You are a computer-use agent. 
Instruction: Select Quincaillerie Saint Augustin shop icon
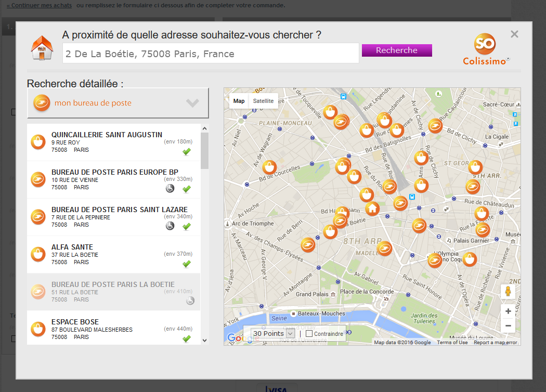tap(38, 142)
